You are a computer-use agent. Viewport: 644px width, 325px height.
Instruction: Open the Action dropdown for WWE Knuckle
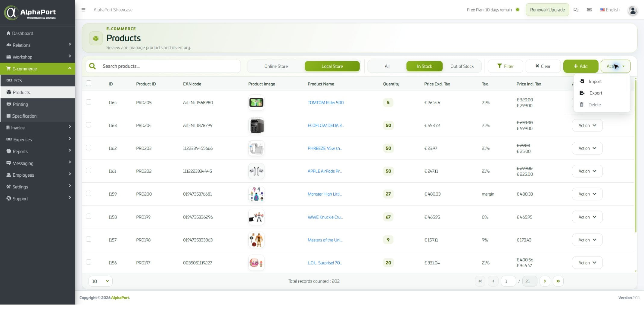[x=587, y=217]
